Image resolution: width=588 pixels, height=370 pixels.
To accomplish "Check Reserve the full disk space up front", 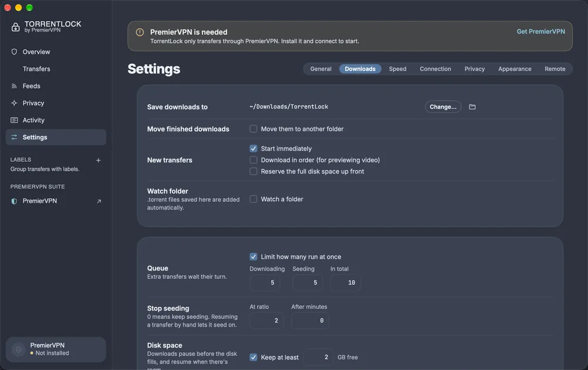I will (253, 172).
